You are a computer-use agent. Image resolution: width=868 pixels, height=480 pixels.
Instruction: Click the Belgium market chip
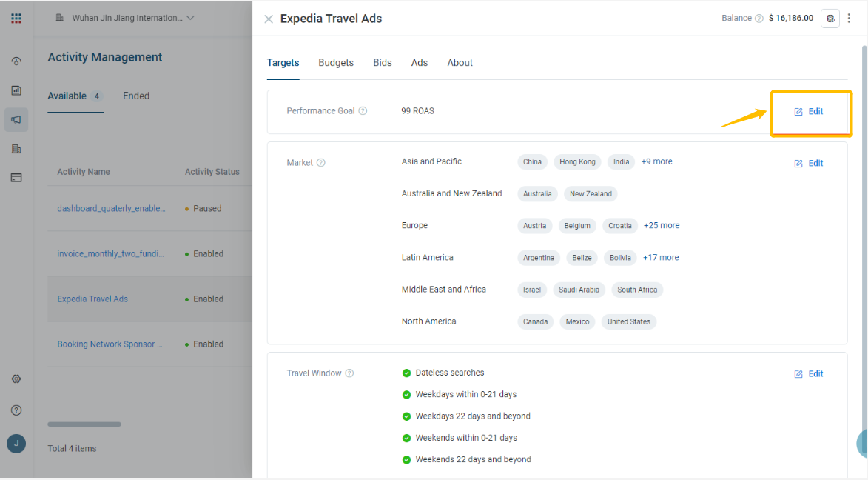pyautogui.click(x=577, y=226)
